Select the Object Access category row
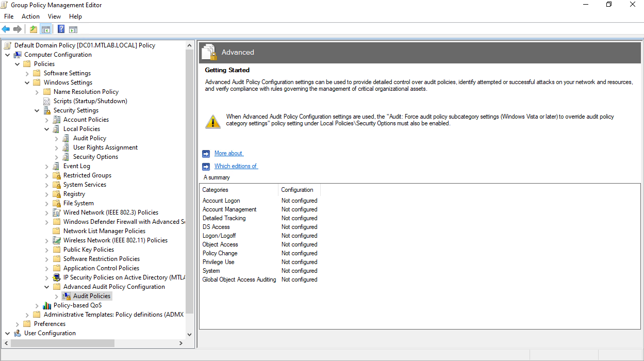 pos(260,244)
